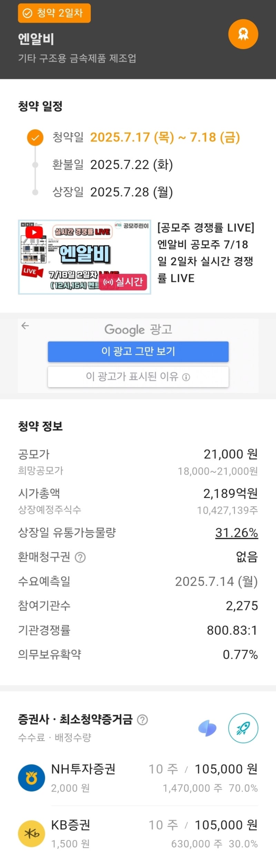Tap the 청약 2일차 status badge
Image resolution: width=276 pixels, height=868 pixels.
point(54,13)
